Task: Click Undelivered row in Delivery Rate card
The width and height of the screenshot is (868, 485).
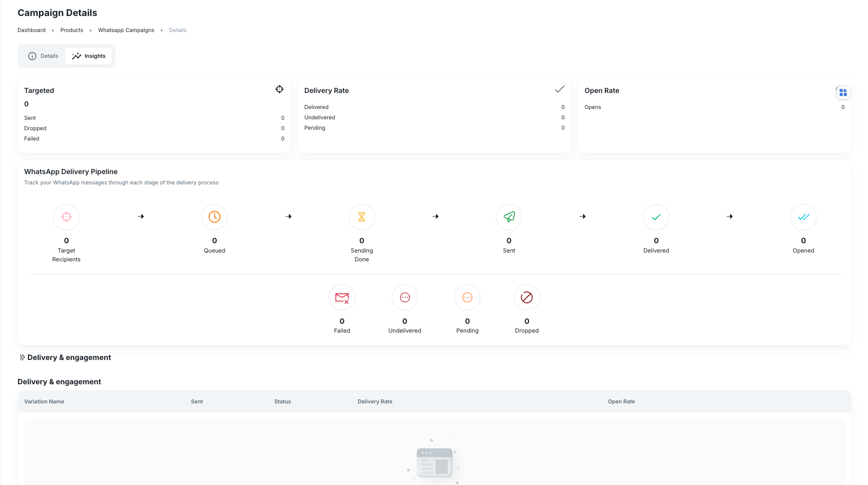Action: coord(435,117)
